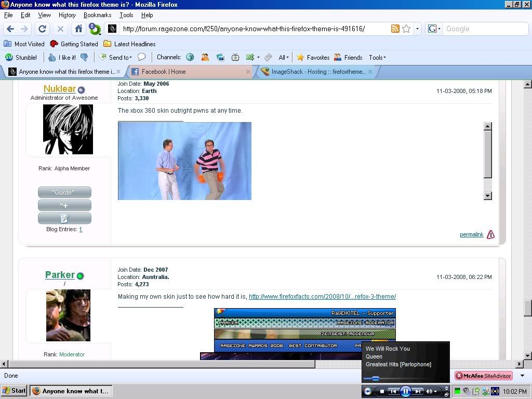Click the permalink link in Nuklear's post

[471, 235]
